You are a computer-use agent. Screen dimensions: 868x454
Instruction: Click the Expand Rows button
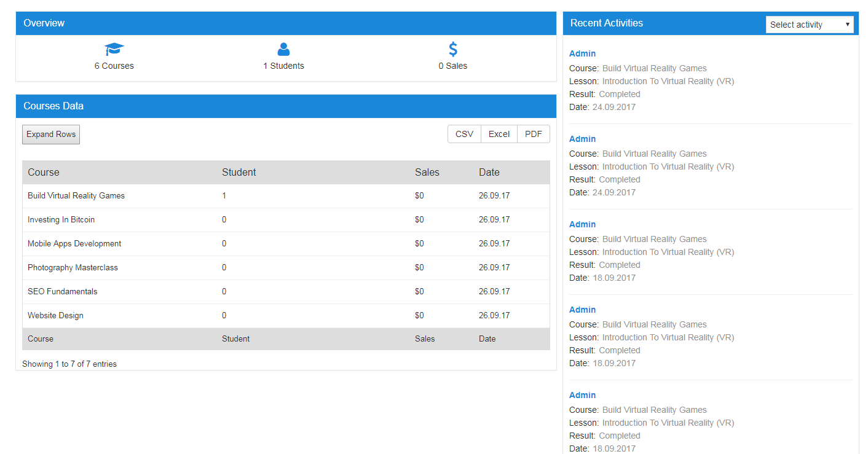51,135
